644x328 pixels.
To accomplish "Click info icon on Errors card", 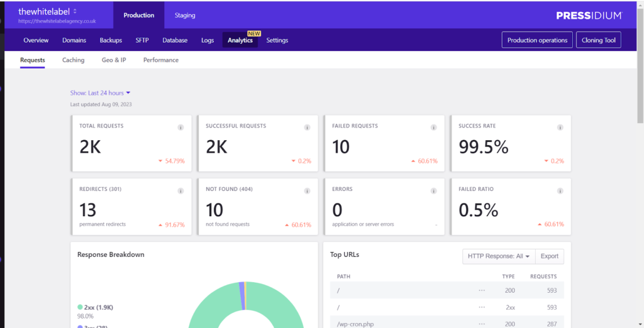I will [433, 190].
